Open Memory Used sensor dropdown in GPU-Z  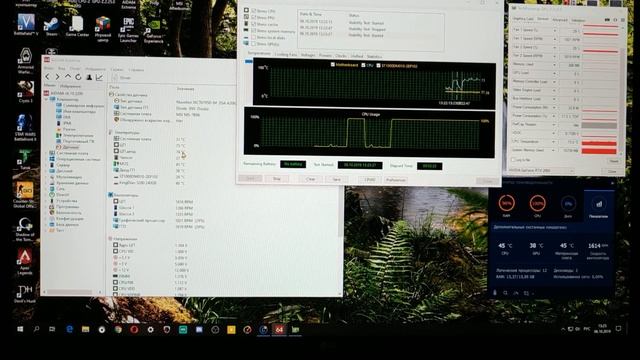(554, 65)
